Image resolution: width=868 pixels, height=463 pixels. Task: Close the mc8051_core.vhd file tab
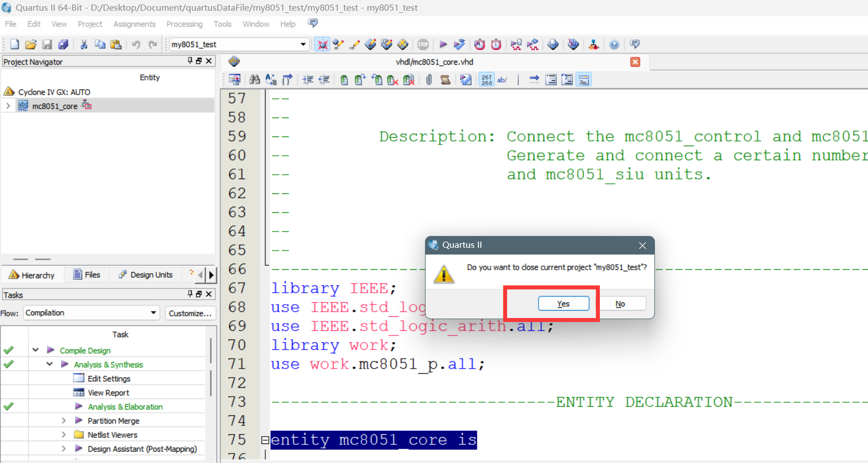coord(635,62)
